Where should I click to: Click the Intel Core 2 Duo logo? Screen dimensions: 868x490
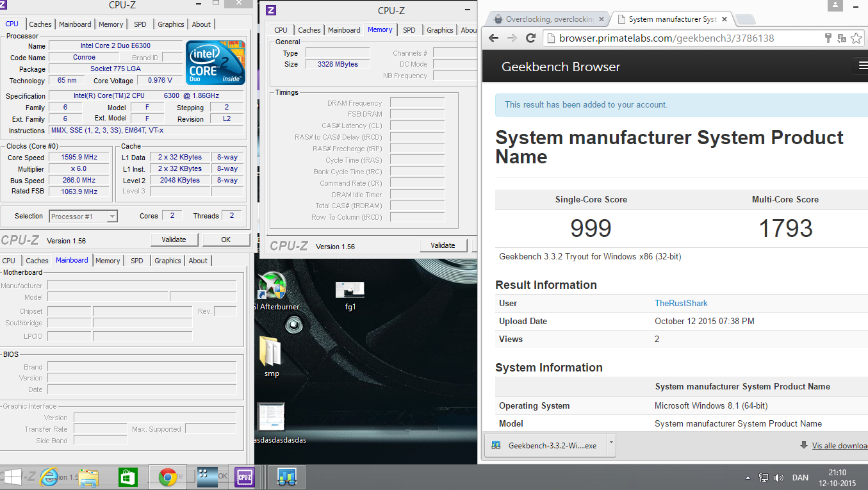216,63
